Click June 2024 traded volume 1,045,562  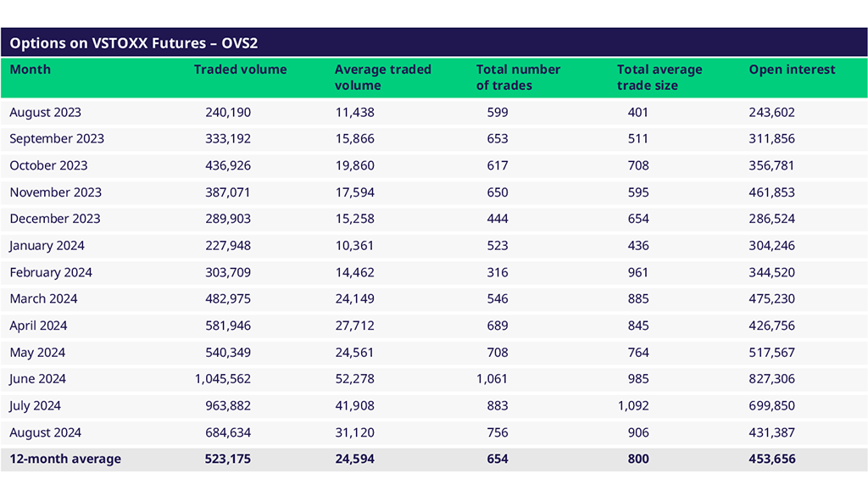coord(222,379)
